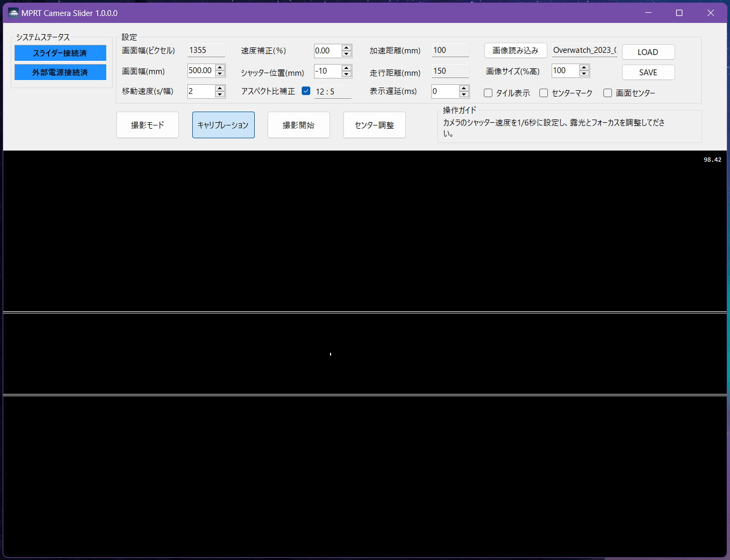
Task: Minimize the MPRT Camera Slider window
Action: 648,13
